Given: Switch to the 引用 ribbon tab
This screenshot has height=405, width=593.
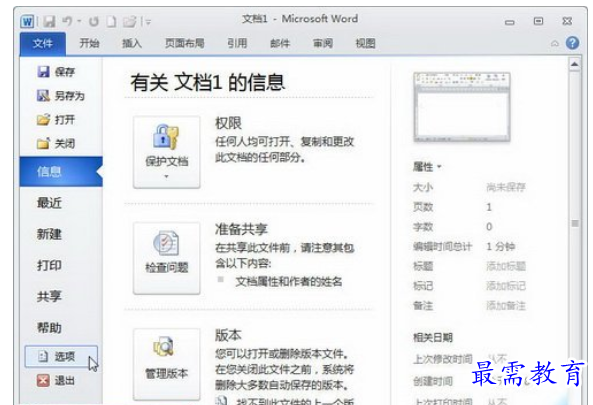Looking at the screenshot, I should [x=237, y=43].
